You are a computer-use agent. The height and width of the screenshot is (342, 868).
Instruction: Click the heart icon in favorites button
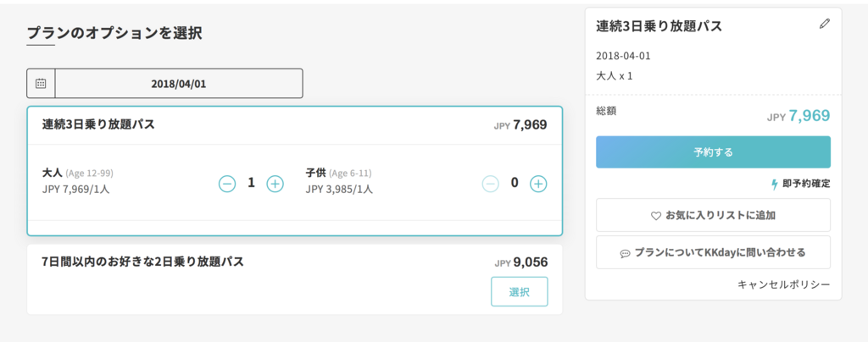(656, 216)
